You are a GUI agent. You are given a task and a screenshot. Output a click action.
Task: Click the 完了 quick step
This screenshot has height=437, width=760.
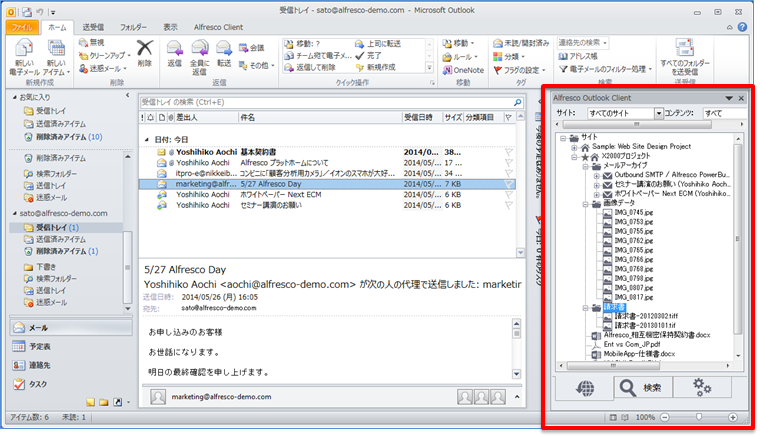pos(368,56)
